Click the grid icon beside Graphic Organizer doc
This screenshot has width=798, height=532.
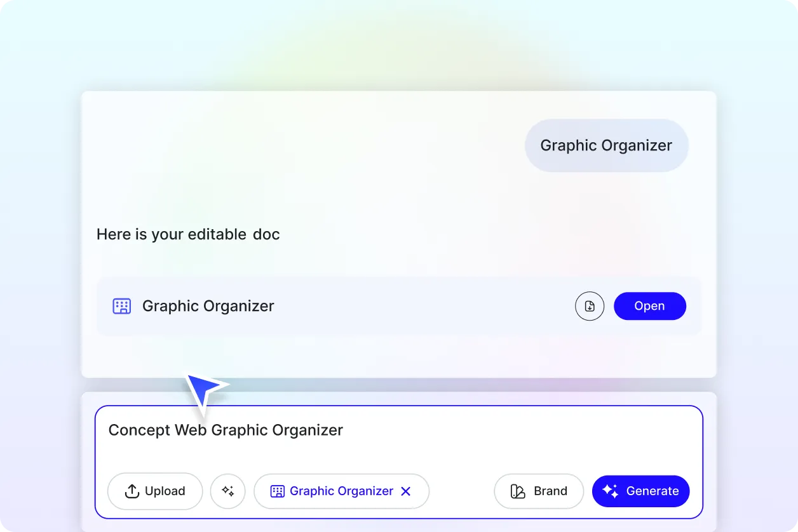[x=121, y=306]
